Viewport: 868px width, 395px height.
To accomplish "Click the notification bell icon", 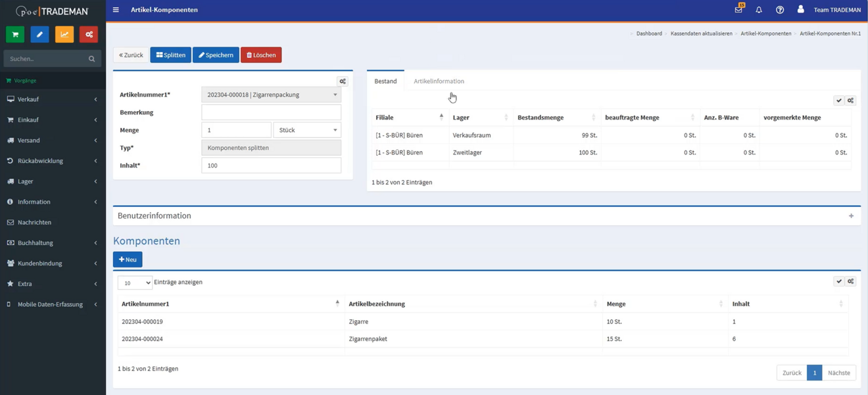I will [x=759, y=10].
